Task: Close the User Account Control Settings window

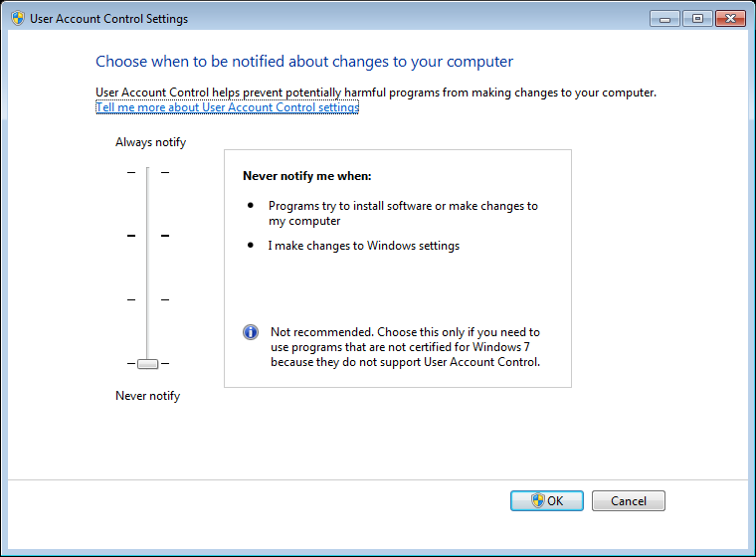Action: click(x=730, y=19)
